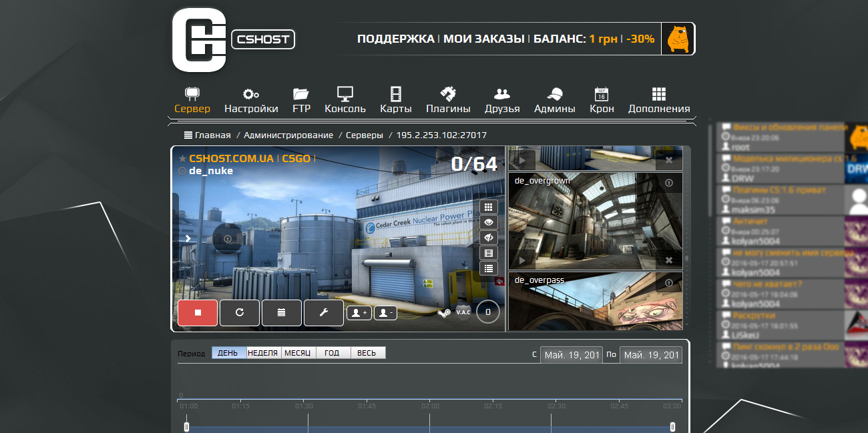Open the grid view icon

[489, 207]
